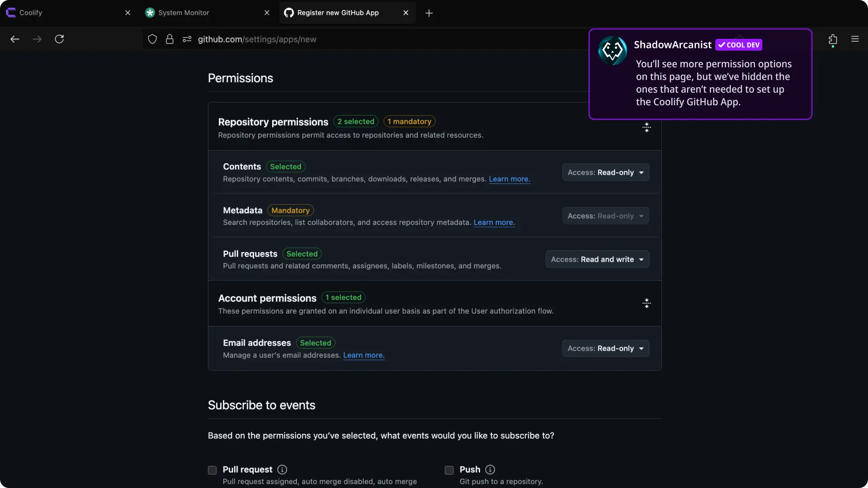Click the tracking protection shield icon
Viewport: 868px width, 488px height.
152,39
